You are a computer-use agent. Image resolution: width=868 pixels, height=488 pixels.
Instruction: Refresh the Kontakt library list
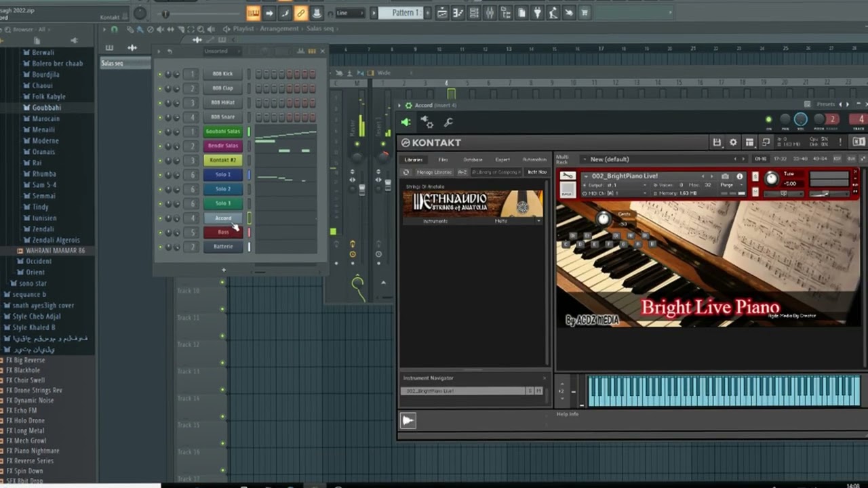406,172
